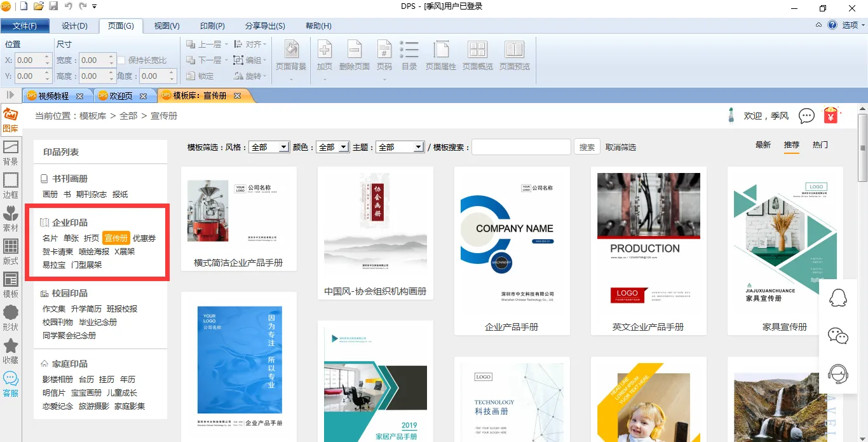Open the 背景 panel in left sidebar

click(11, 152)
